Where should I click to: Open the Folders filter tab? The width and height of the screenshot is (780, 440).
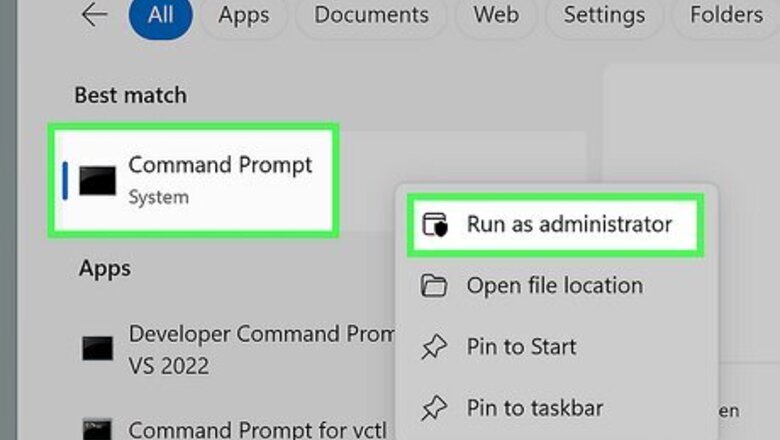tap(727, 15)
